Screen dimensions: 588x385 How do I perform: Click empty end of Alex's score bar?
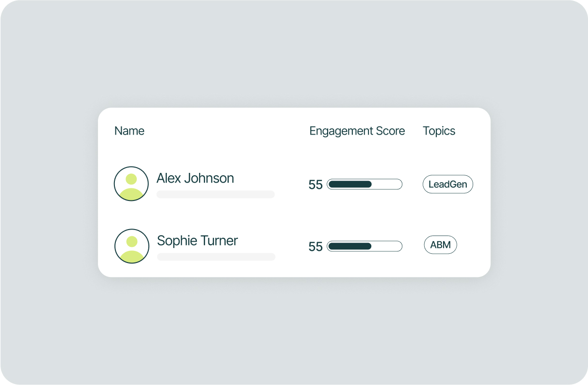point(387,184)
